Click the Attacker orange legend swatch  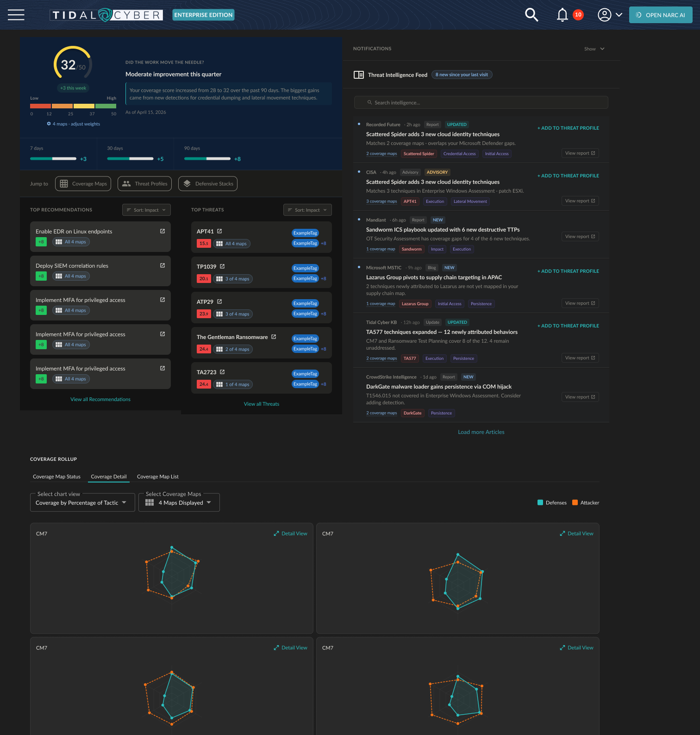pos(575,503)
